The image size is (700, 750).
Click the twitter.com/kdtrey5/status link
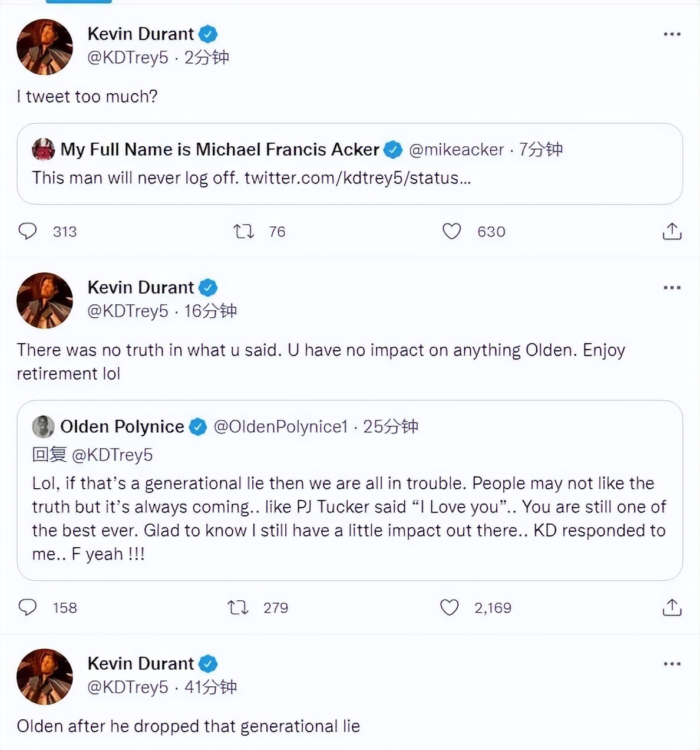click(358, 177)
